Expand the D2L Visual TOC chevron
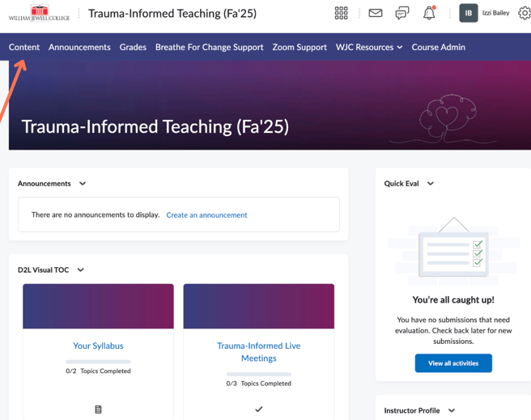 pyautogui.click(x=81, y=270)
